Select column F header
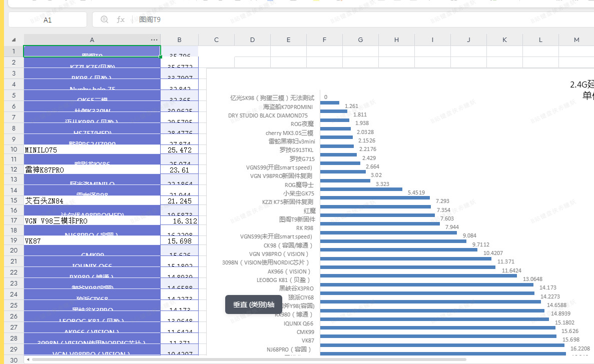 324,39
